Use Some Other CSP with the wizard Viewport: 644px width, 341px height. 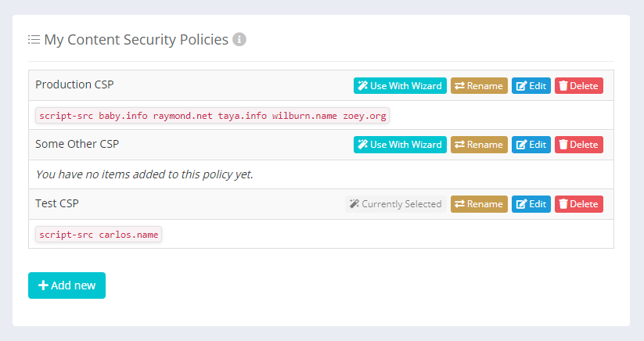pyautogui.click(x=400, y=145)
